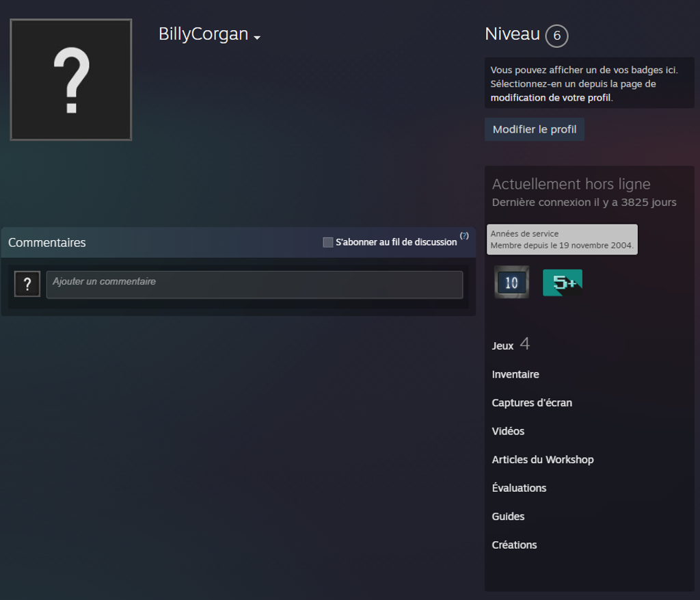Open the Inventaire link
Image resolution: width=700 pixels, height=600 pixels.
pyautogui.click(x=515, y=374)
